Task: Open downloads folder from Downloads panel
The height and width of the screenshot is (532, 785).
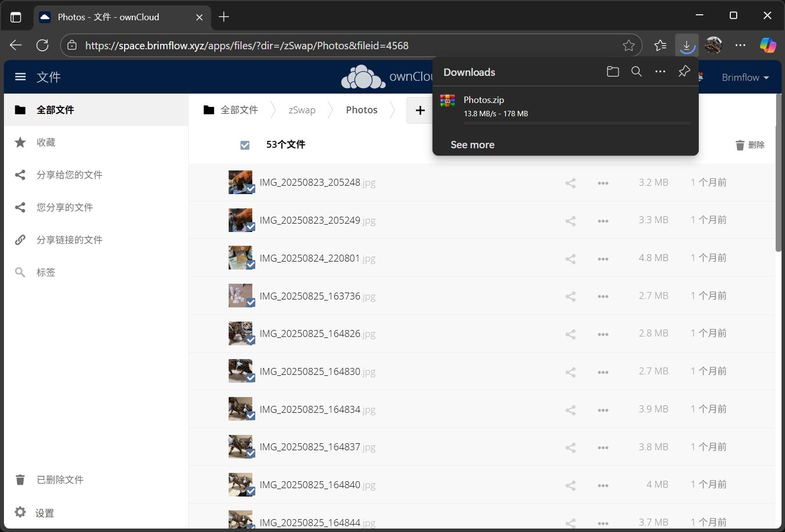Action: pos(613,72)
